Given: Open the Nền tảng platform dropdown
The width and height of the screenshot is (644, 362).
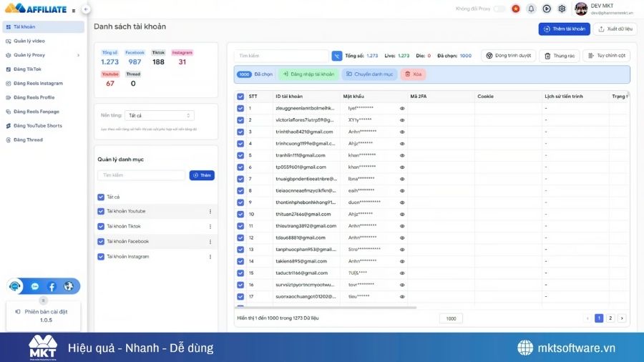Looking at the screenshot, I should click(159, 115).
